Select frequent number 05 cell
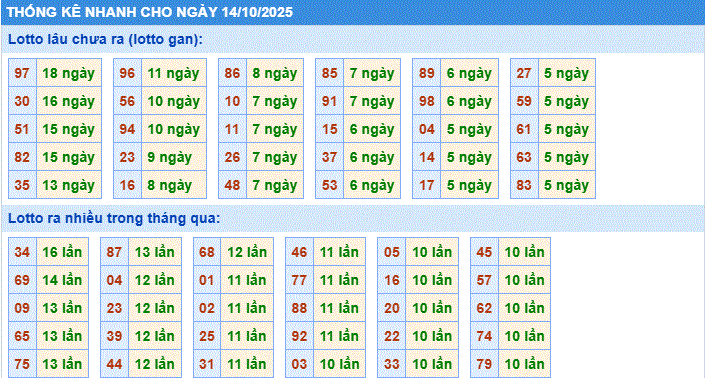Viewport: 705px width, 378px height. (x=392, y=252)
